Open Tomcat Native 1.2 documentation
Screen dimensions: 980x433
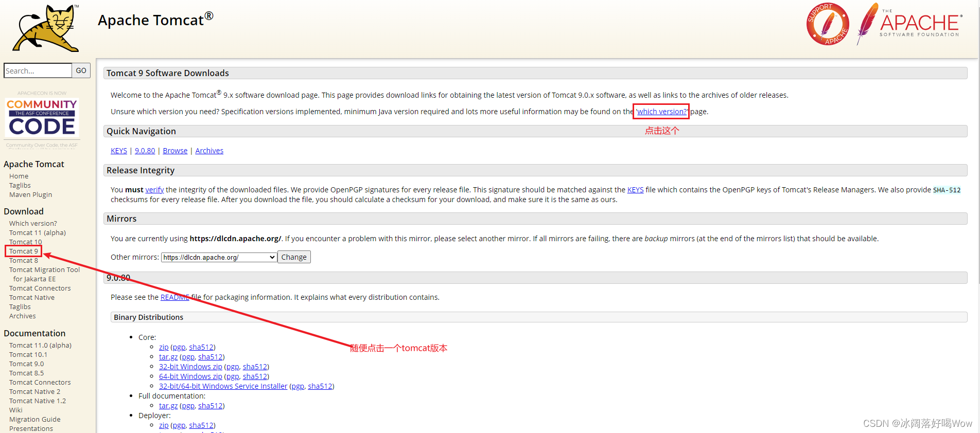click(x=38, y=401)
